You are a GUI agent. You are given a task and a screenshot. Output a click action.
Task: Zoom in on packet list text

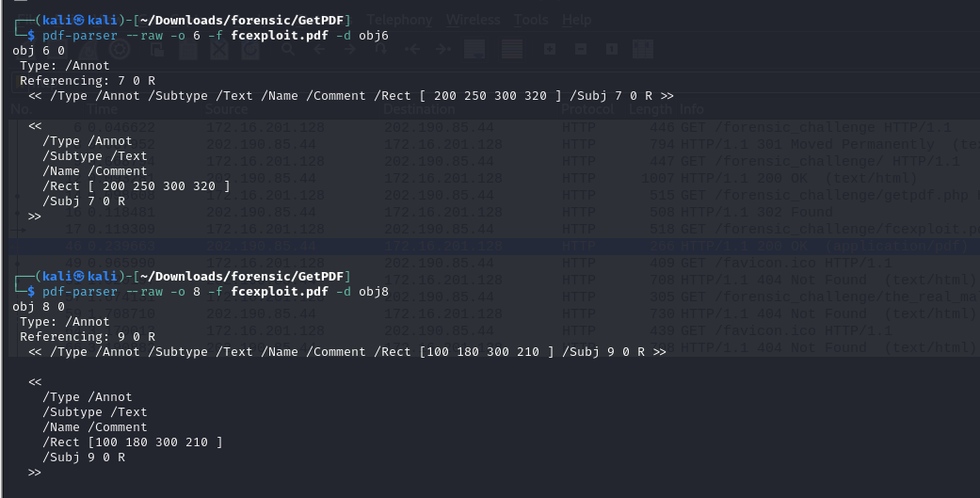point(550,49)
